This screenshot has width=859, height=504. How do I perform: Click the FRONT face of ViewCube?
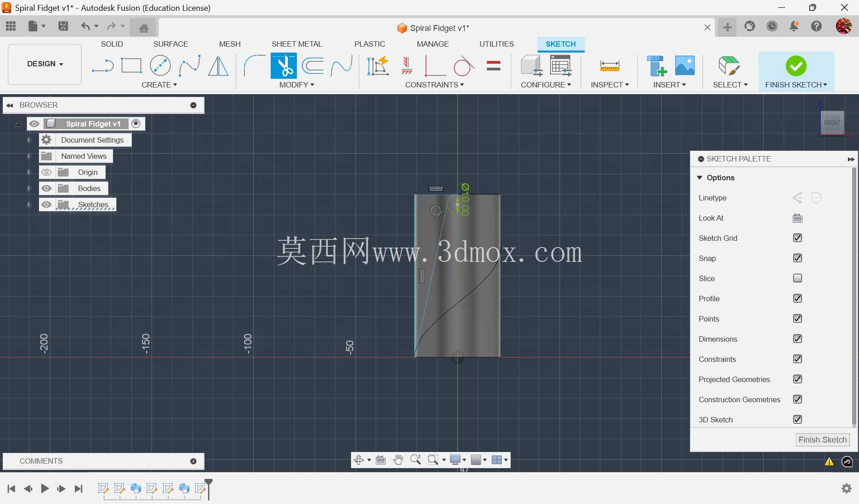832,122
